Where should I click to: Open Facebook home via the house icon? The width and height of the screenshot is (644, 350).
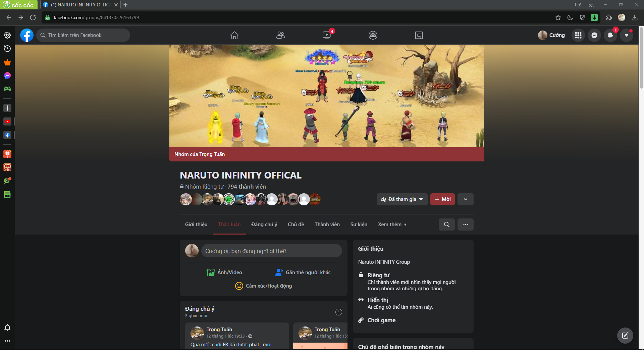pyautogui.click(x=234, y=35)
